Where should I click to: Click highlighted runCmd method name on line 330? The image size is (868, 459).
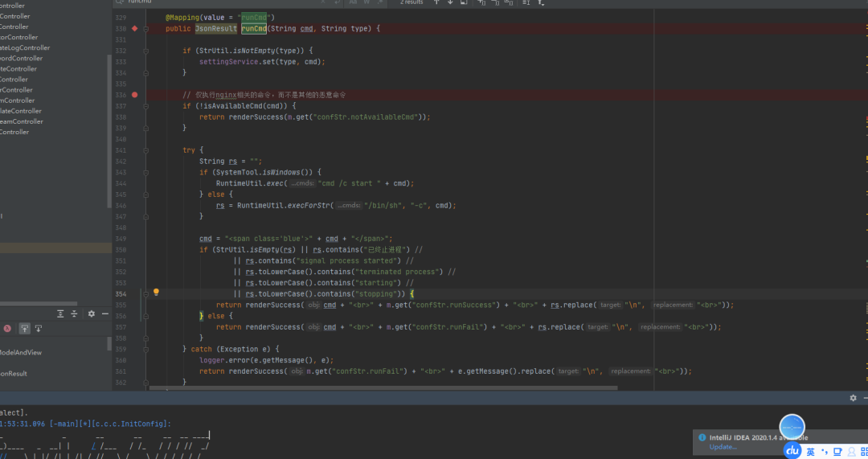click(x=254, y=29)
